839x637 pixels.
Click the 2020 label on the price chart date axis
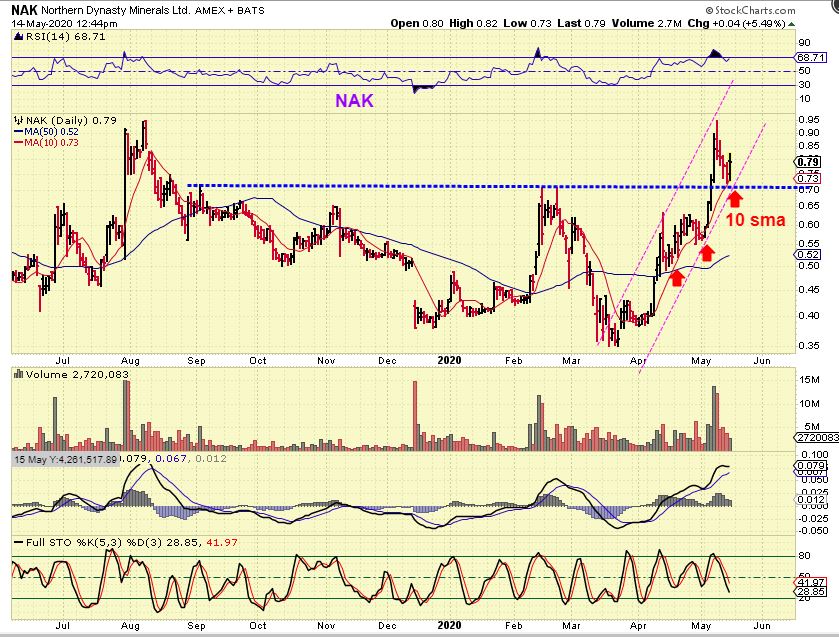click(449, 360)
